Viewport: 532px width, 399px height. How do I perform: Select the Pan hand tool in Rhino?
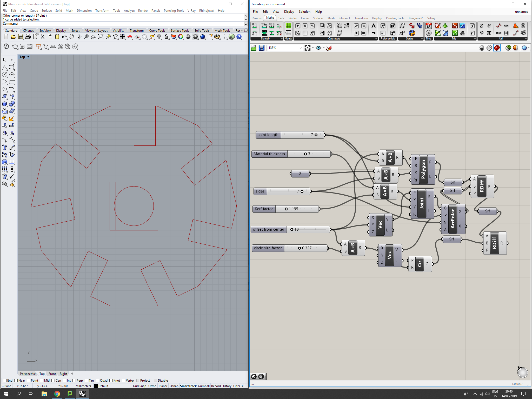point(71,37)
